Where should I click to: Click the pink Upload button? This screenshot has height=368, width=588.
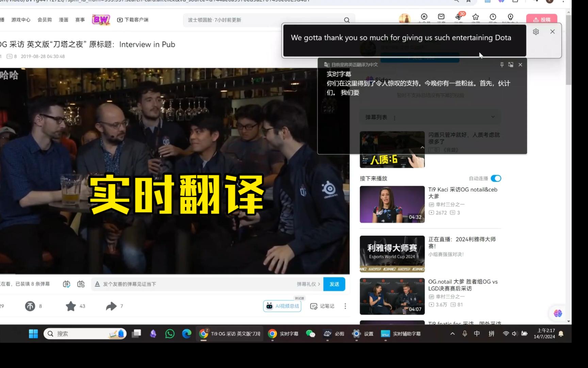[x=542, y=19]
